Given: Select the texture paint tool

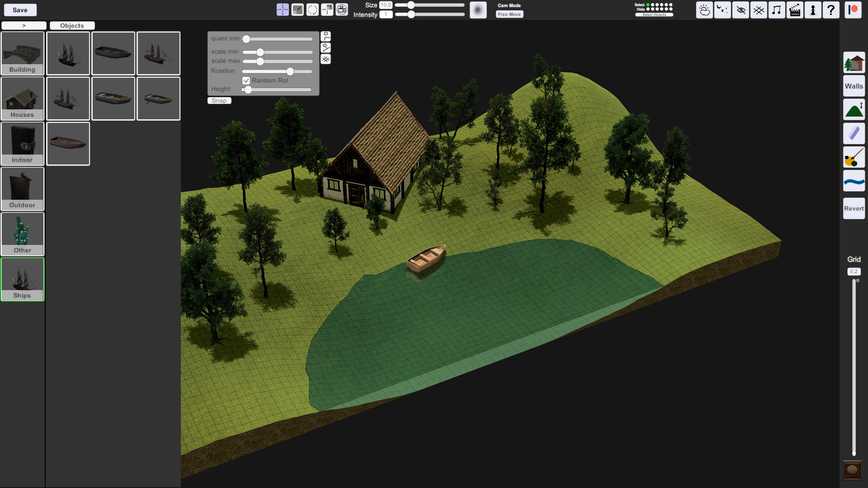Looking at the screenshot, I should coord(854,157).
